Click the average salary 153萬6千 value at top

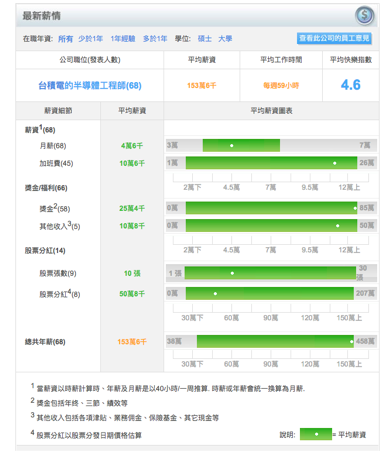(x=202, y=86)
